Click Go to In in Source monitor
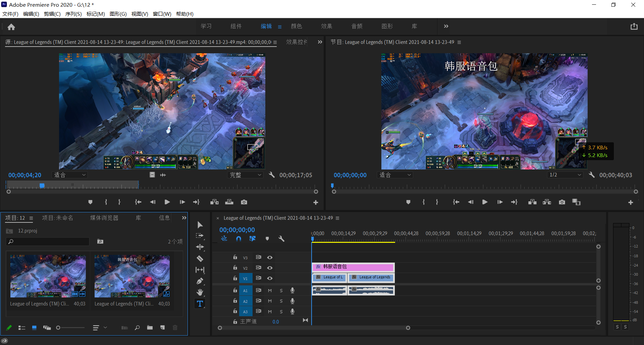644x345 pixels. point(138,202)
